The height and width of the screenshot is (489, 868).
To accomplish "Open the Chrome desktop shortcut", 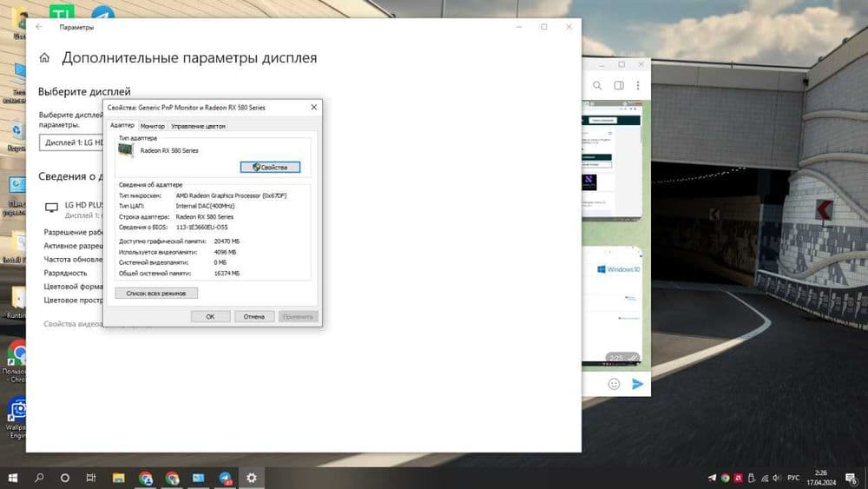I will pos(16,360).
